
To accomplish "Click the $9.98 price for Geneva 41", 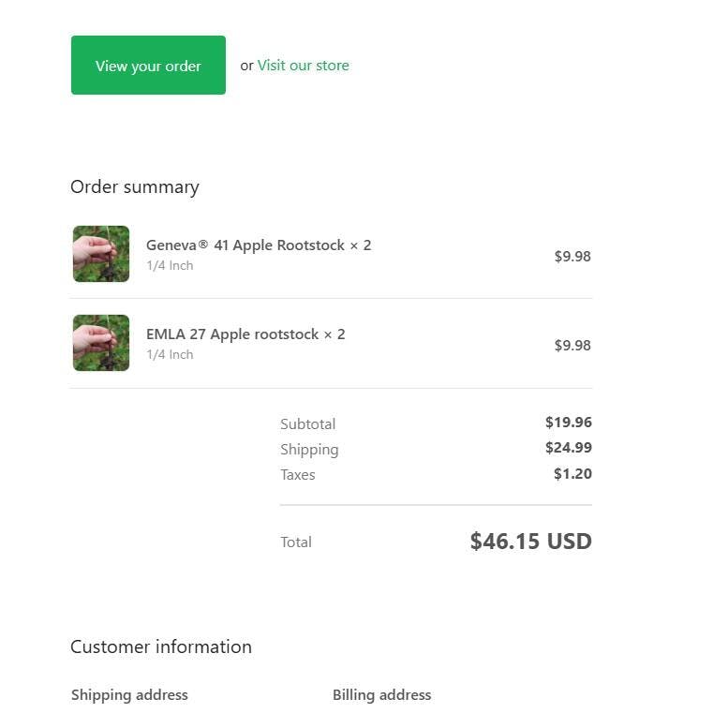I will [x=572, y=256].
